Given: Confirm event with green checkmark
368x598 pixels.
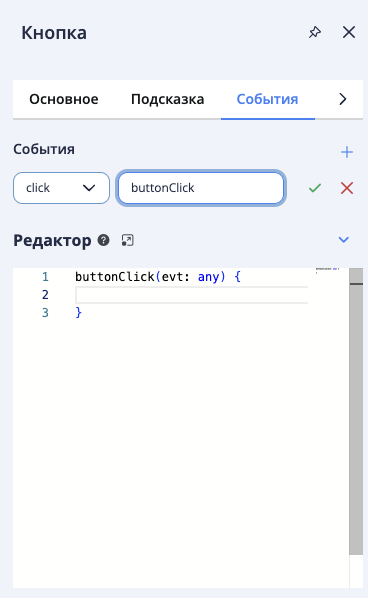Looking at the screenshot, I should click(x=315, y=188).
